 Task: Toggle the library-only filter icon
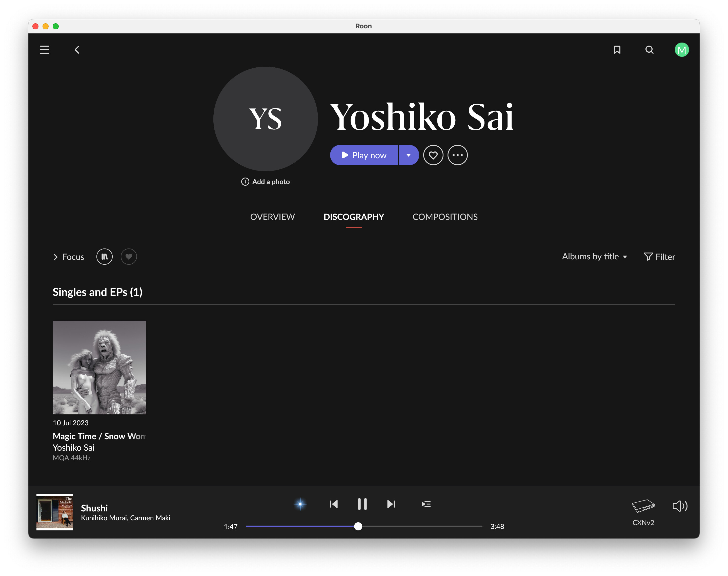[105, 257]
